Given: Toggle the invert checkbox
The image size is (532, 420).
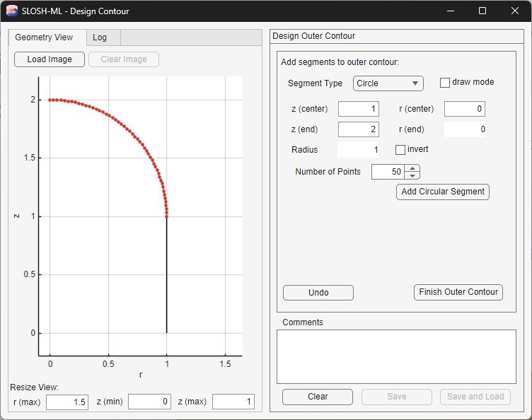Looking at the screenshot, I should (x=400, y=150).
